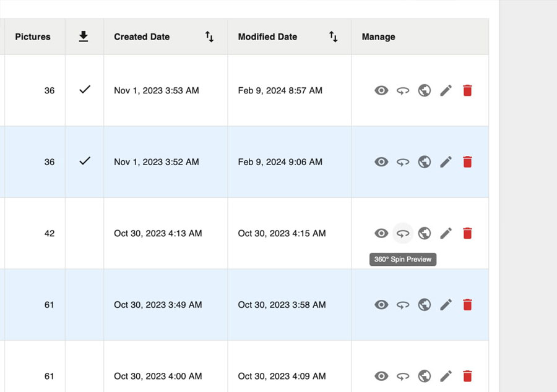Toggle eye view icon in the 42-picture row
The height and width of the screenshot is (392, 557).
[381, 233]
